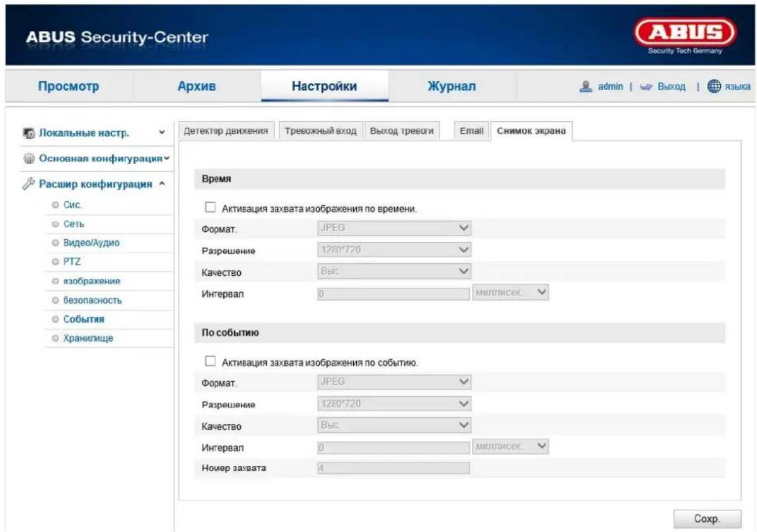Open interval unit dropdown in Время section
Viewport: 757px width, 532px height.
(x=512, y=293)
